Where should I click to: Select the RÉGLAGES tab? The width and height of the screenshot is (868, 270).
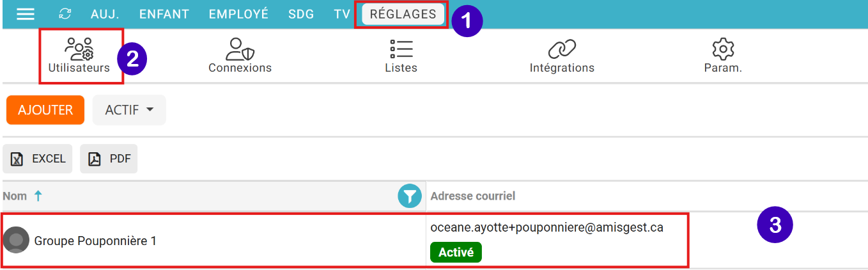403,14
